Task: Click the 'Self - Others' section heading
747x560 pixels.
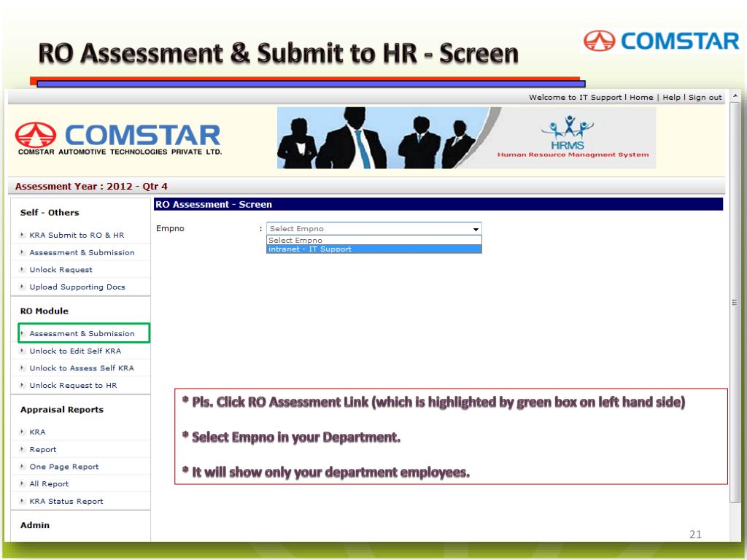Action: (50, 212)
